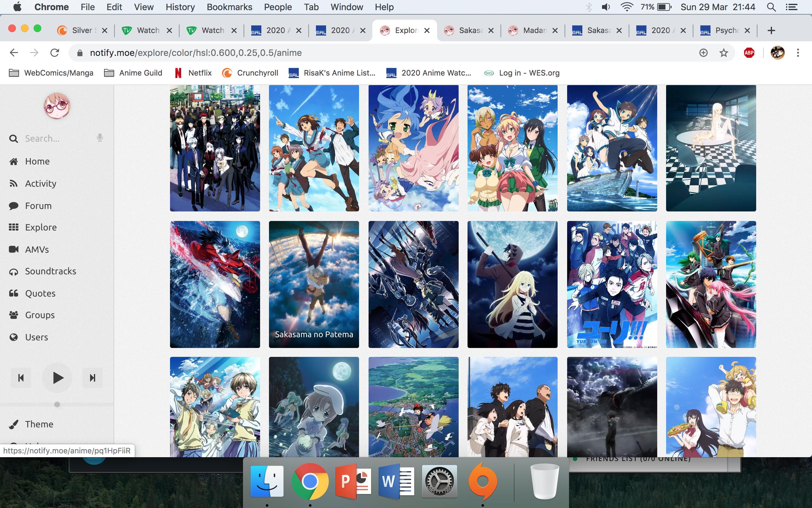Open the Kiki's Delivery Service aerial poster
Screen dimensions: 812x508
413,407
